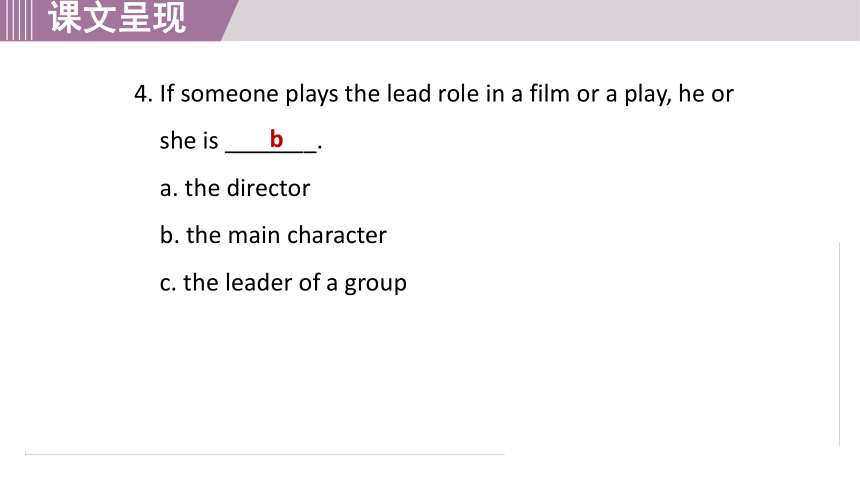
Task: Choose option c the leader of a group
Action: click(x=283, y=283)
